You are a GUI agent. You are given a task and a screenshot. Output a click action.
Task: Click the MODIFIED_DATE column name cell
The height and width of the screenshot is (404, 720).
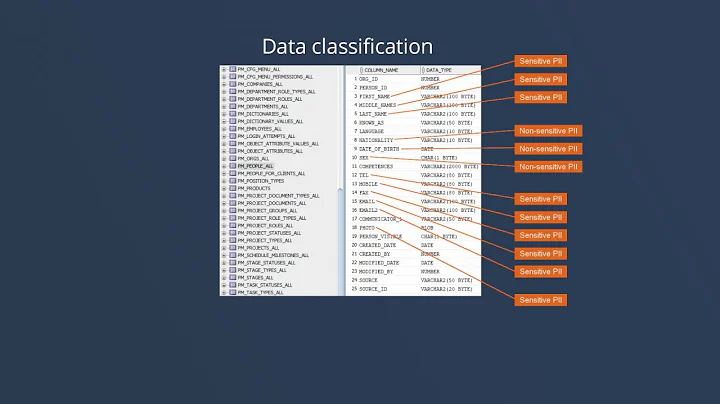coord(379,263)
